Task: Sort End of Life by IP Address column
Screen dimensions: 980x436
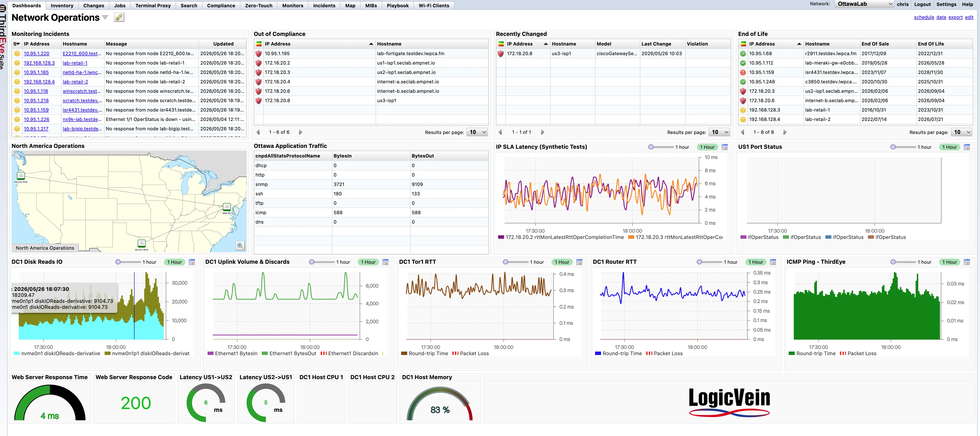Action: pyautogui.click(x=775, y=44)
